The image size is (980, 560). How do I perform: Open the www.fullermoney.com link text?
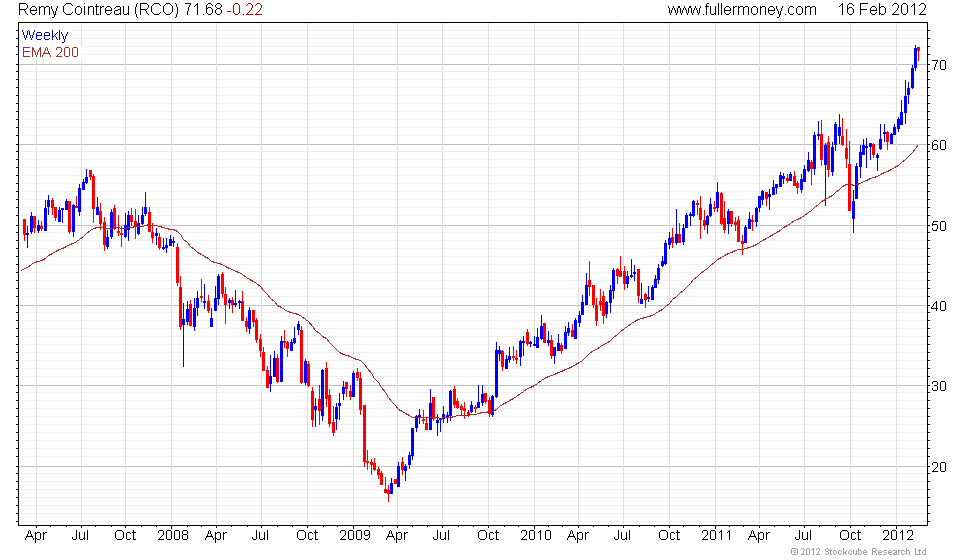(742, 9)
